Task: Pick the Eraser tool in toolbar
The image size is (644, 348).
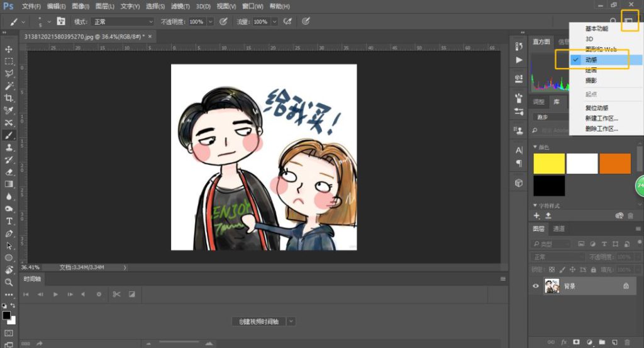Action: click(x=9, y=172)
